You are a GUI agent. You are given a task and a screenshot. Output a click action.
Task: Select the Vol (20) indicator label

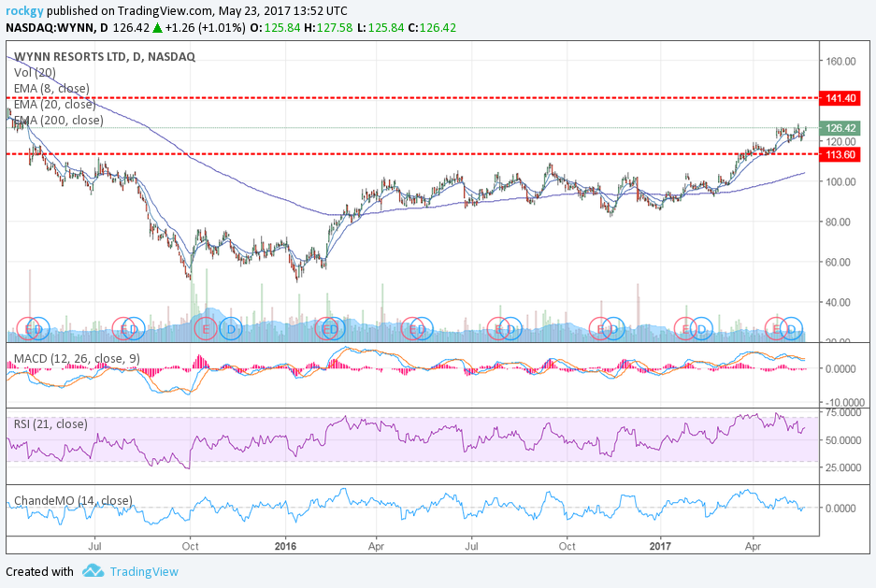click(x=35, y=73)
